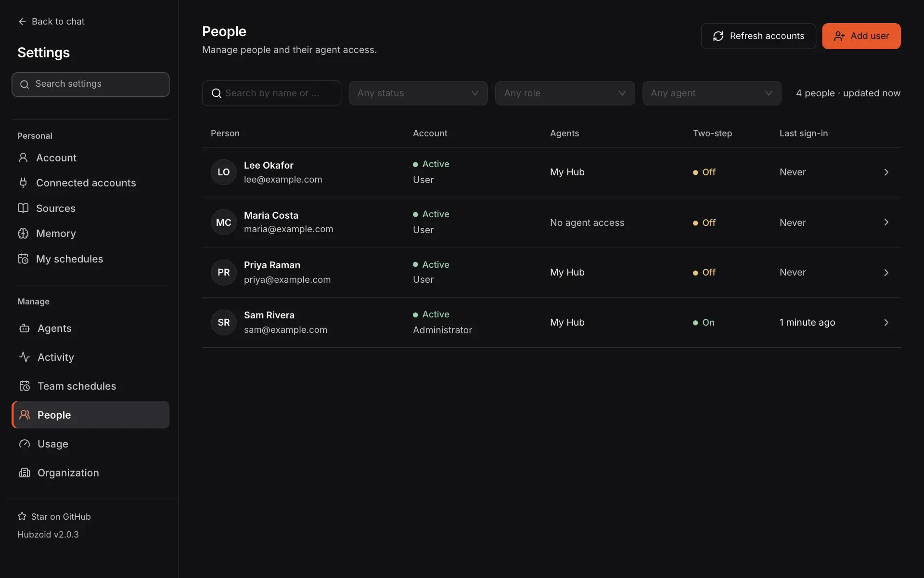Return via Back to chat link
This screenshot has width=924, height=578.
click(x=51, y=22)
